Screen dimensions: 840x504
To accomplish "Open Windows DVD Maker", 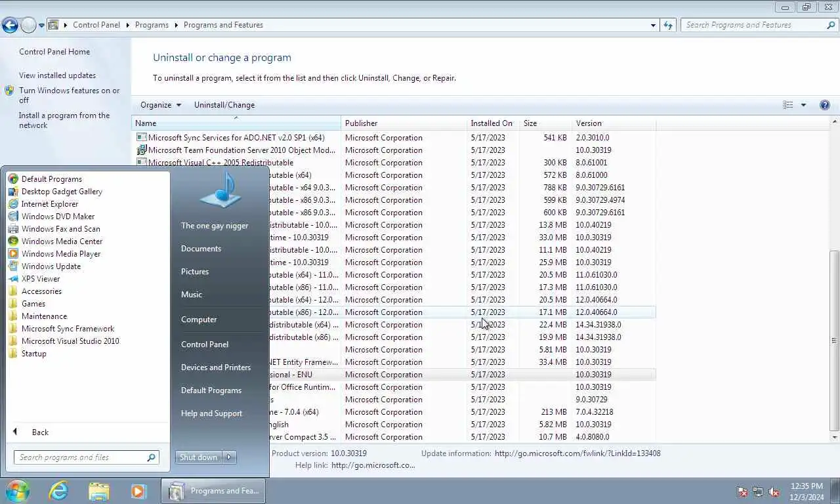I will (x=58, y=217).
